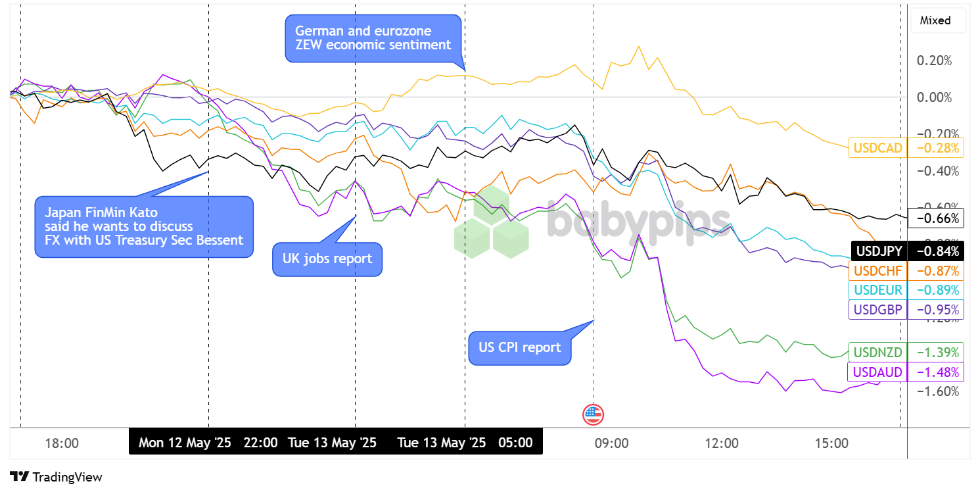This screenshot has width=980, height=494.
Task: Click the UK jobs report callout
Action: 327,259
